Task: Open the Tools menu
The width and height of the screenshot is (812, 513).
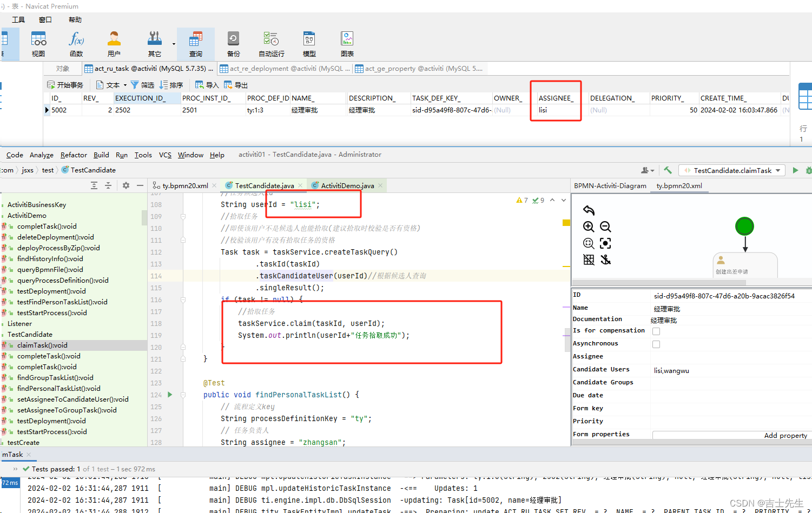Action: pyautogui.click(x=143, y=155)
